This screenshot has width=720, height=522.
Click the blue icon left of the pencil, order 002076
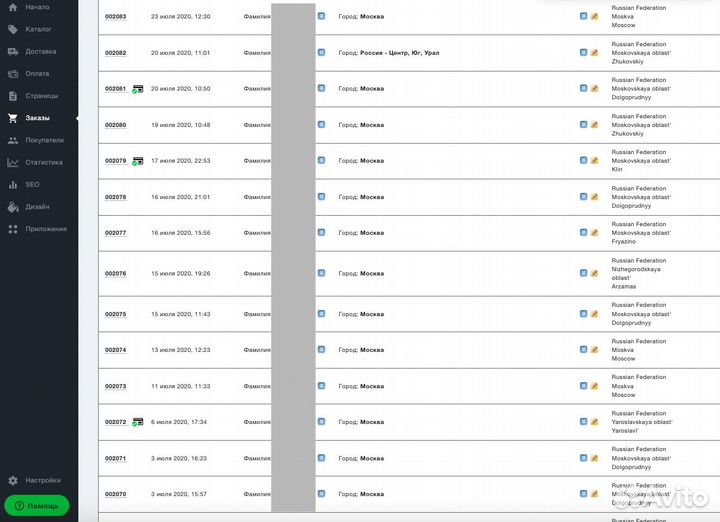(x=583, y=273)
